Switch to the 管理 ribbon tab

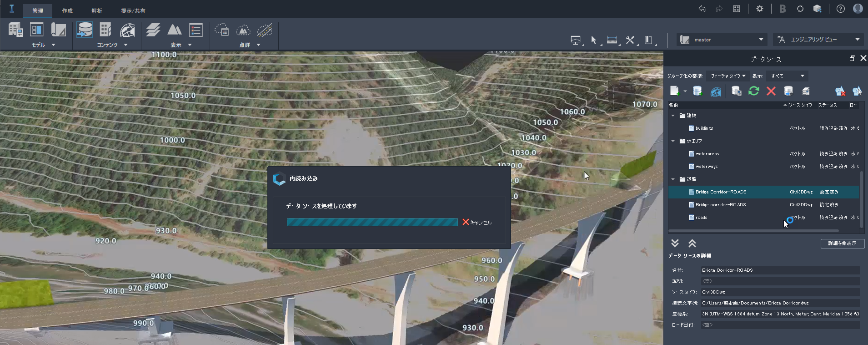tap(38, 10)
